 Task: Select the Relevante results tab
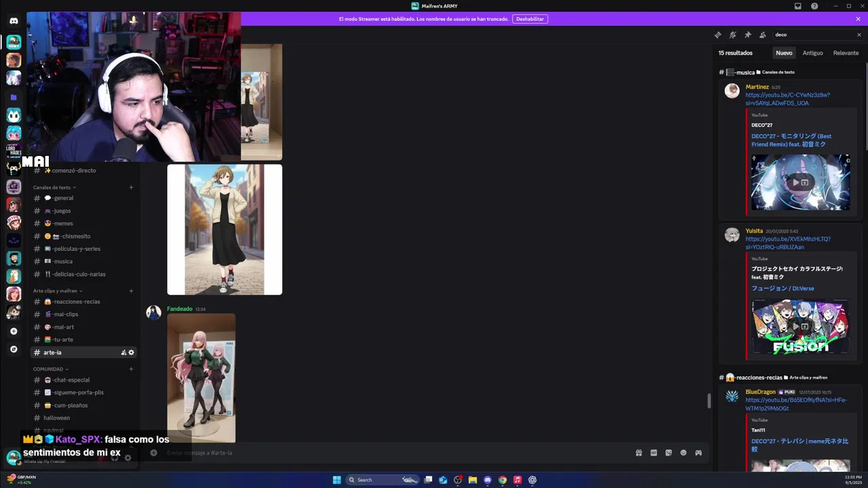pos(846,53)
